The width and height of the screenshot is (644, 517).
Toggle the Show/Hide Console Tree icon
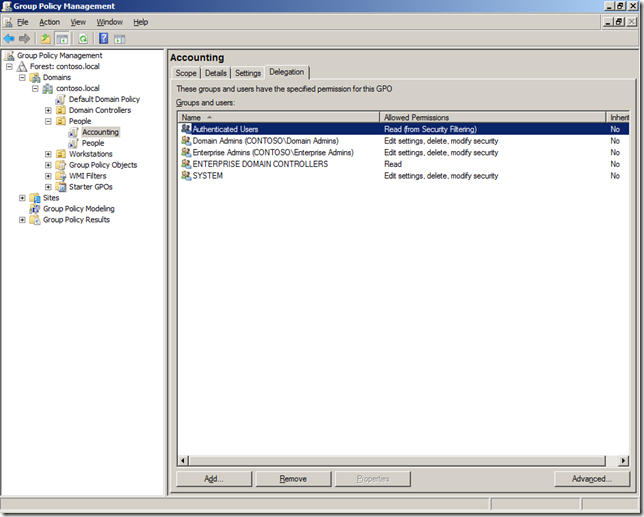point(62,39)
